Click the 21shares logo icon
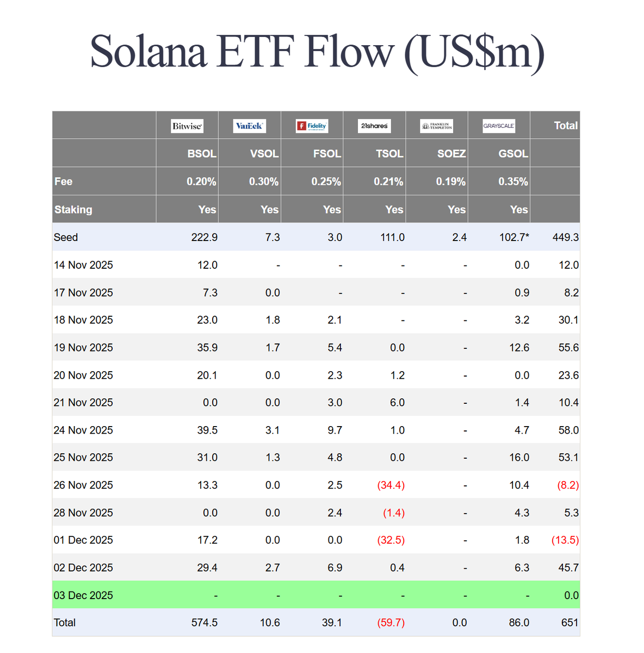Image resolution: width=644 pixels, height=653 pixels. point(375,126)
